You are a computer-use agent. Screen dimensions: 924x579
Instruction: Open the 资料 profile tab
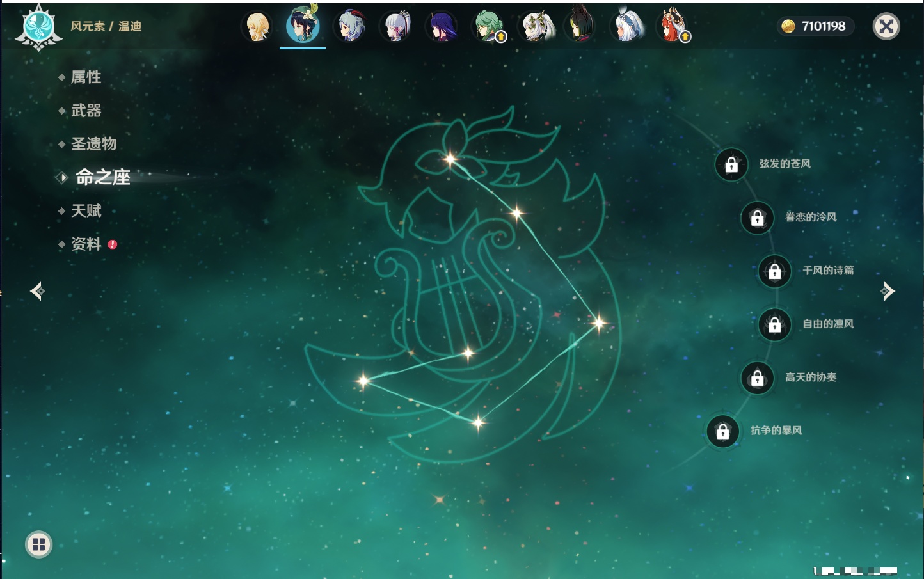tap(86, 244)
